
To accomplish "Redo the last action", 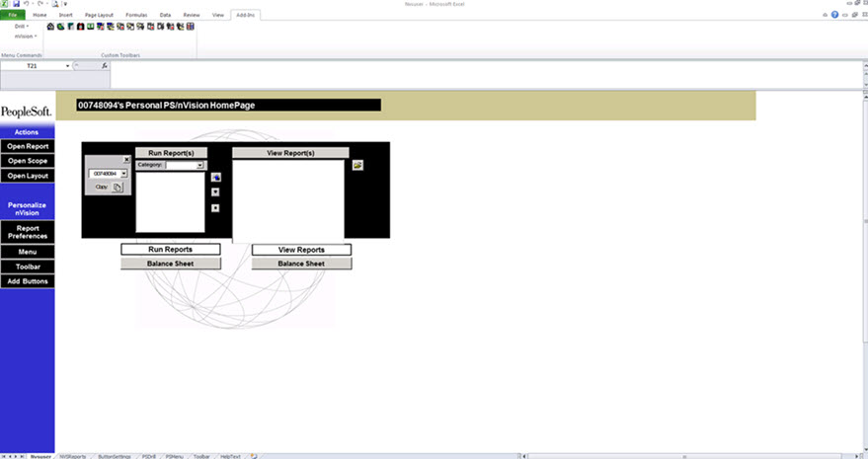I will pyautogui.click(x=39, y=4).
